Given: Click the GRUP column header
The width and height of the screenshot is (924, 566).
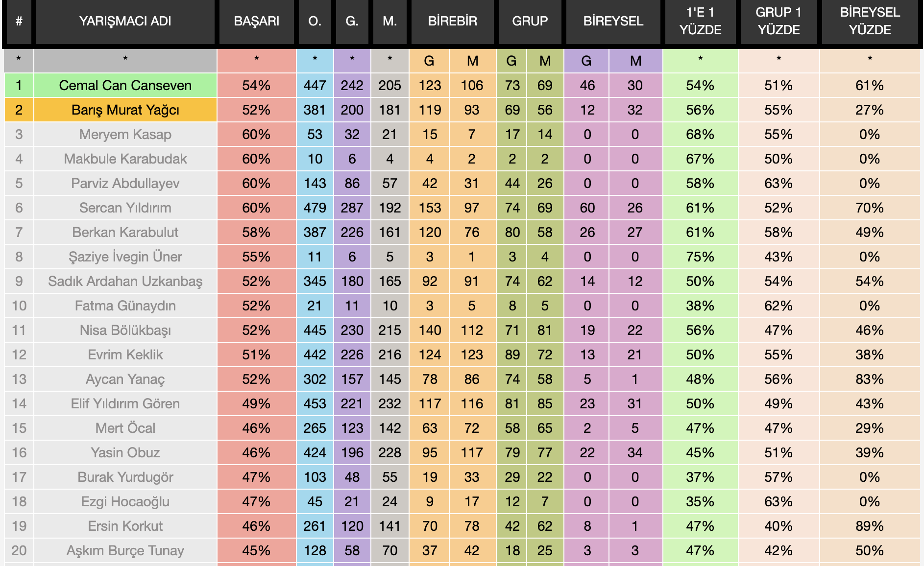Looking at the screenshot, I should coord(530,21).
